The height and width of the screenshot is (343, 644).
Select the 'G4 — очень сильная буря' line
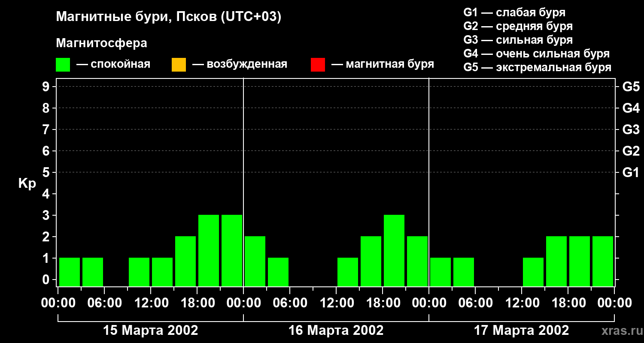point(537,54)
